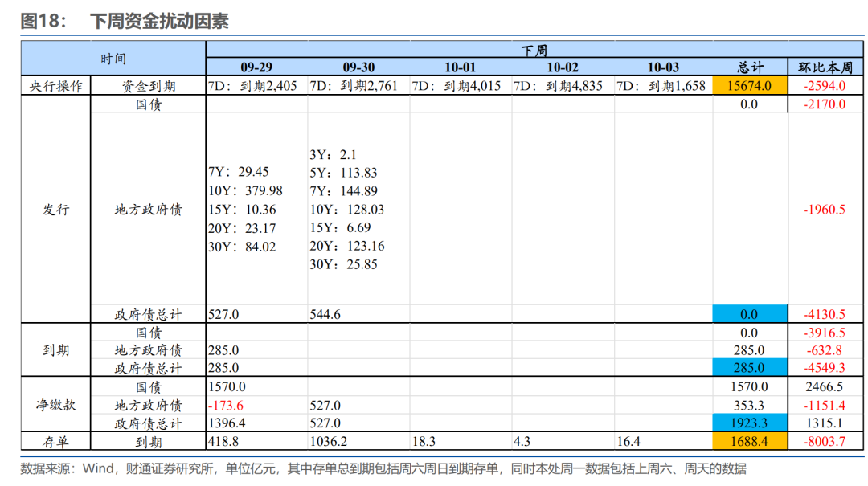
Task: Select the 存单 row label
Action: point(55,441)
